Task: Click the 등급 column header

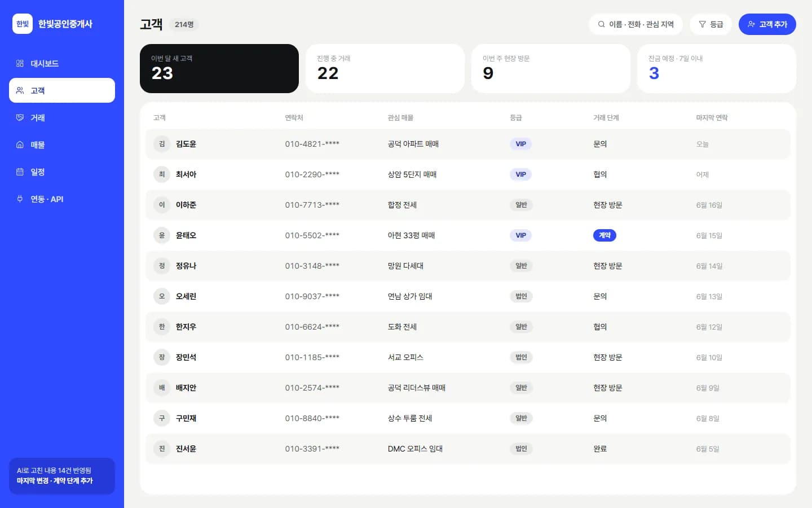Action: click(516, 117)
